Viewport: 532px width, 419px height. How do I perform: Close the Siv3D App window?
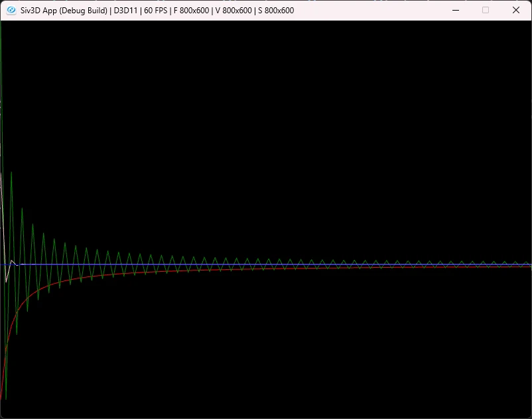point(515,10)
